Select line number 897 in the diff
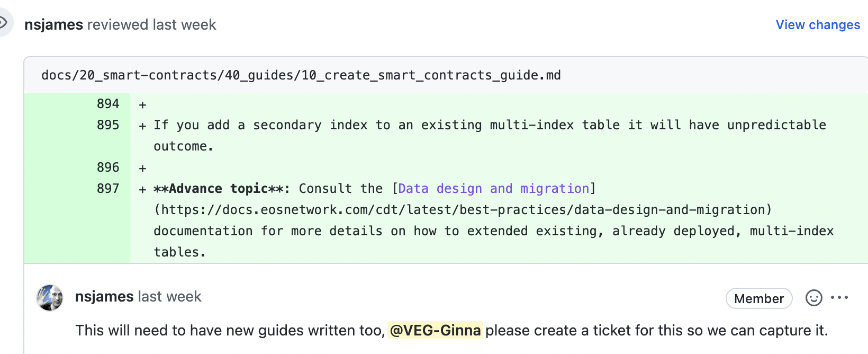This screenshot has height=354, width=868. (x=108, y=188)
